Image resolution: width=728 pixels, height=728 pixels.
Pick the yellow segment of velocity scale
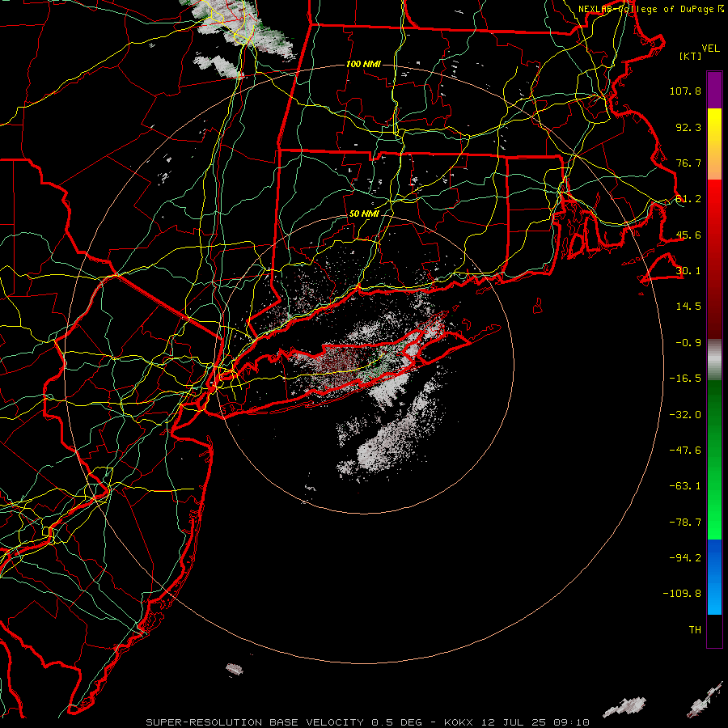click(x=714, y=144)
